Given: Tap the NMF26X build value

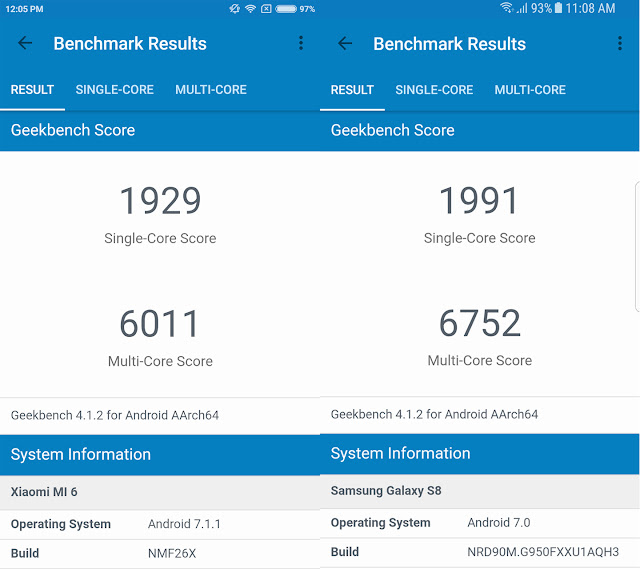Looking at the screenshot, I should (172, 553).
